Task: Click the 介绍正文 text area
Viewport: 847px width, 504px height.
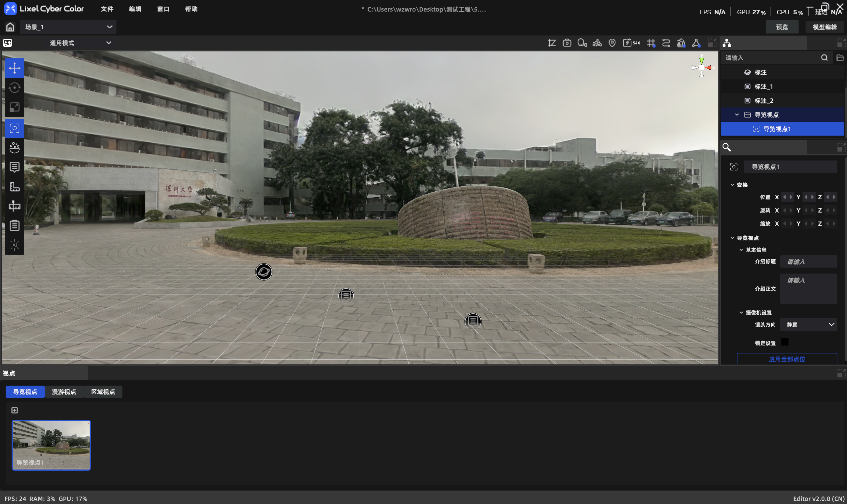Action: coord(809,289)
